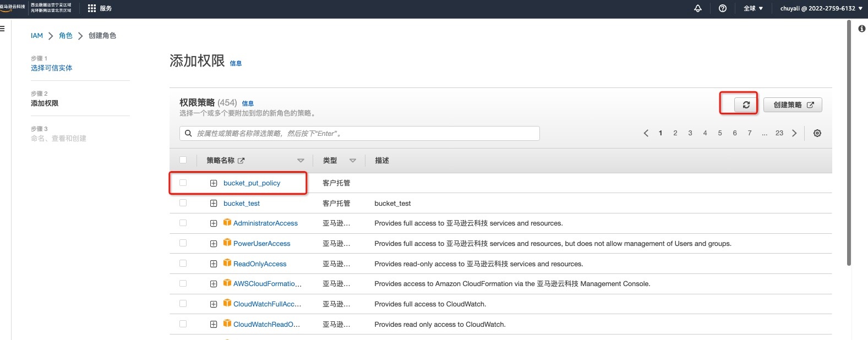Open the ReadOnlyAccess policy link
The image size is (868, 340).
[x=260, y=264]
